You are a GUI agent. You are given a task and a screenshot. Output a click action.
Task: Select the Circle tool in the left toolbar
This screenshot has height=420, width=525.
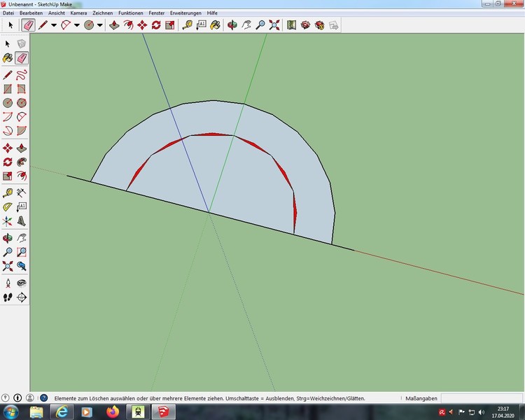(x=8, y=103)
